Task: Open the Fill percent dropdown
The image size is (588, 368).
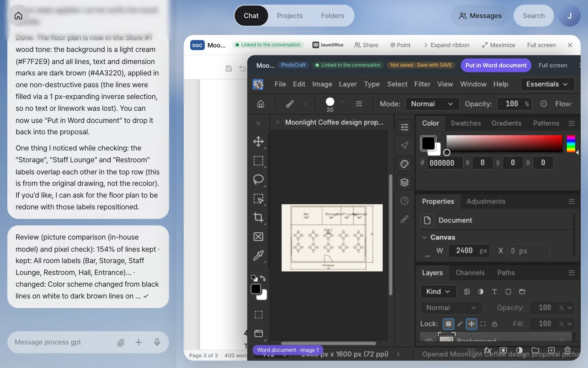Action: (570, 324)
